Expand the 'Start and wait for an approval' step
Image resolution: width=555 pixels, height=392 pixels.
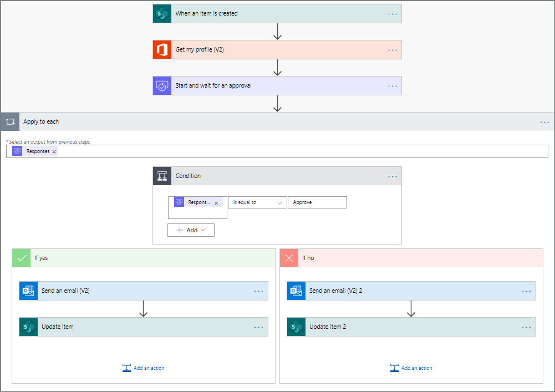click(277, 86)
